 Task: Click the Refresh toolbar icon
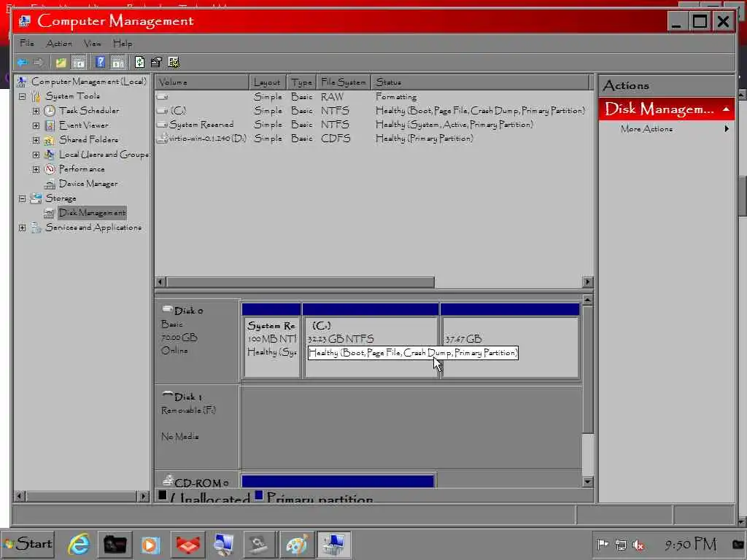pyautogui.click(x=139, y=63)
